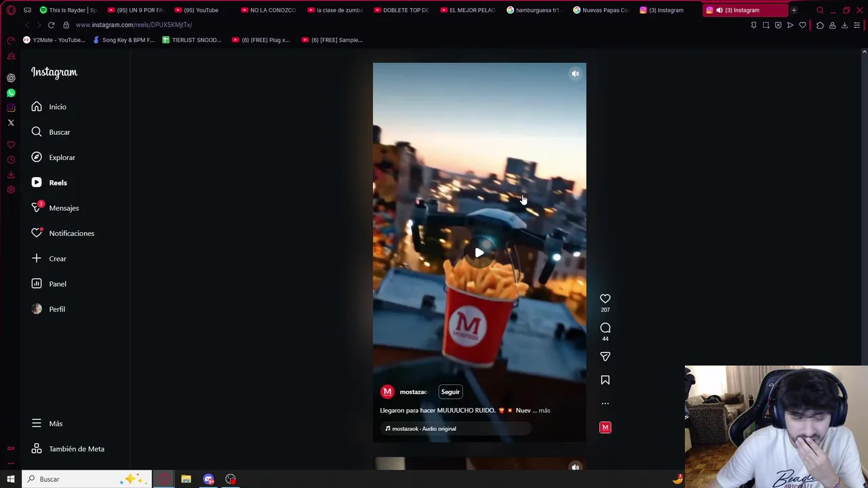
Task: Open the Opera main menu logo
Action: 11,10
